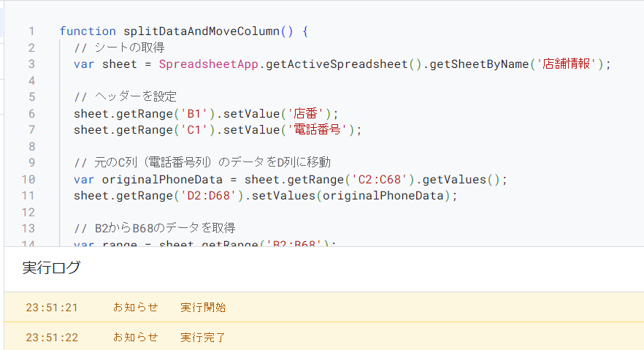Click the 23:51:21 timestamp in the log
Screen dimensions: 644x350
point(52,308)
